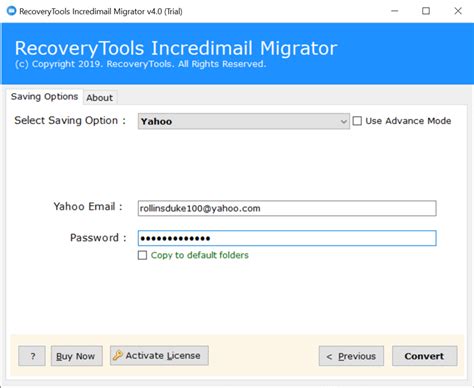Switch to the Saving Options tab
The height and width of the screenshot is (388, 474).
point(44,97)
